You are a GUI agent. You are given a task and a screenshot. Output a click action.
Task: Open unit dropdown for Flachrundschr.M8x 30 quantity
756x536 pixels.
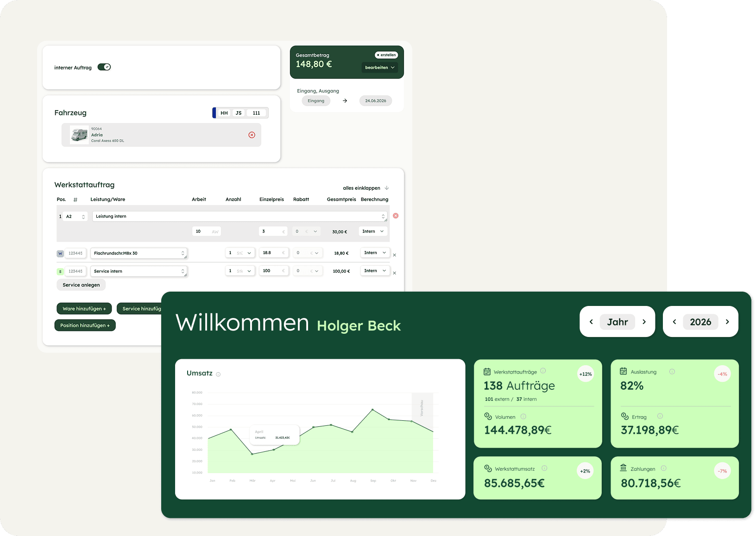tap(244, 253)
